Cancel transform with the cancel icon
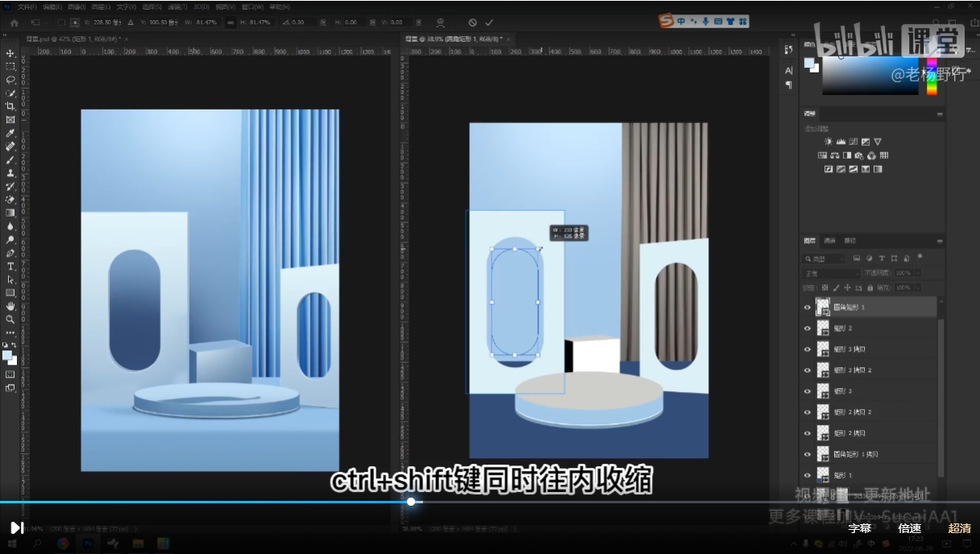 point(472,23)
